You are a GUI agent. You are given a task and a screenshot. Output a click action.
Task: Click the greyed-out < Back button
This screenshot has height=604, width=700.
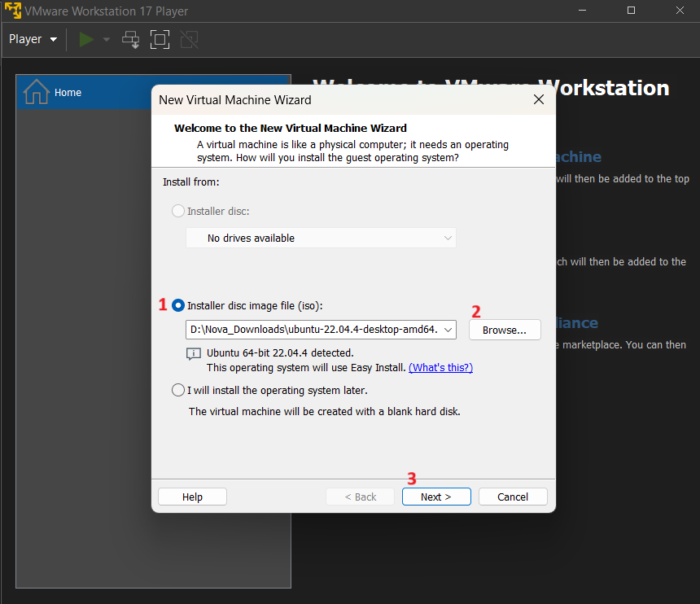(x=361, y=497)
